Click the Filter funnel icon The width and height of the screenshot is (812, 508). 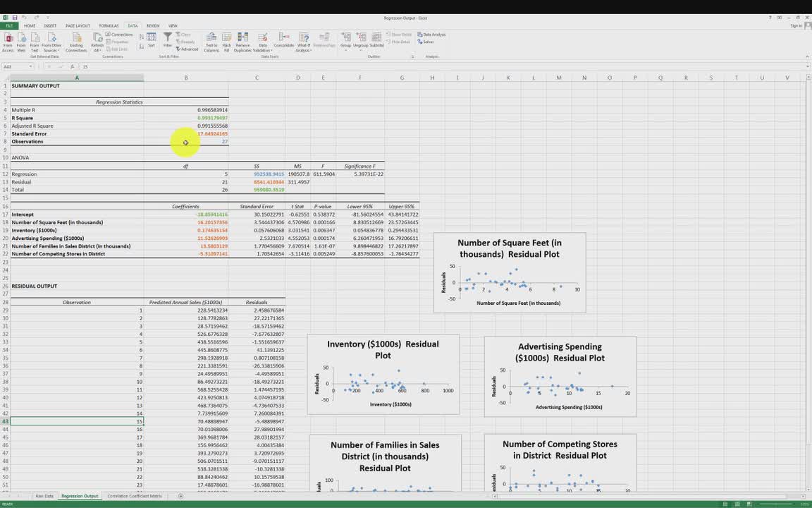point(168,39)
